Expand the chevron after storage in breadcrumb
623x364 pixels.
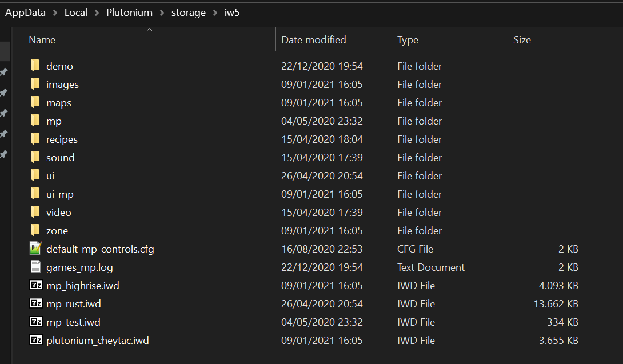[215, 13]
